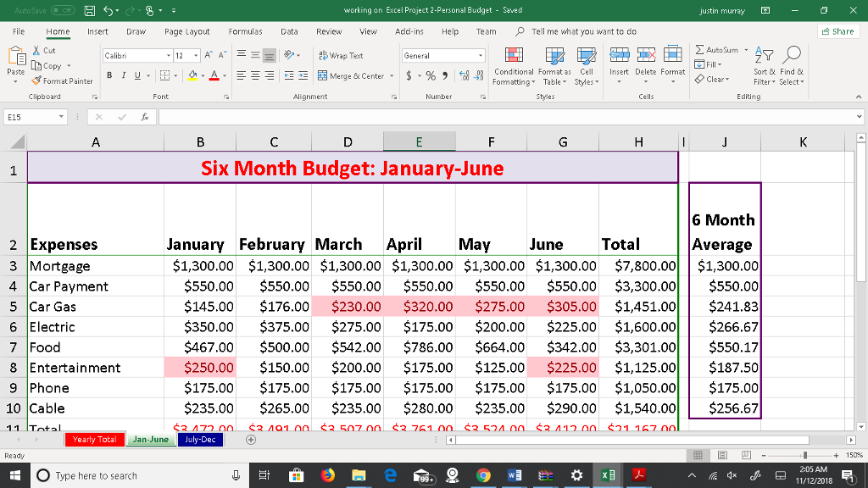Toggle AutoSave switch
Image resolution: width=868 pixels, height=488 pixels.
click(x=63, y=10)
